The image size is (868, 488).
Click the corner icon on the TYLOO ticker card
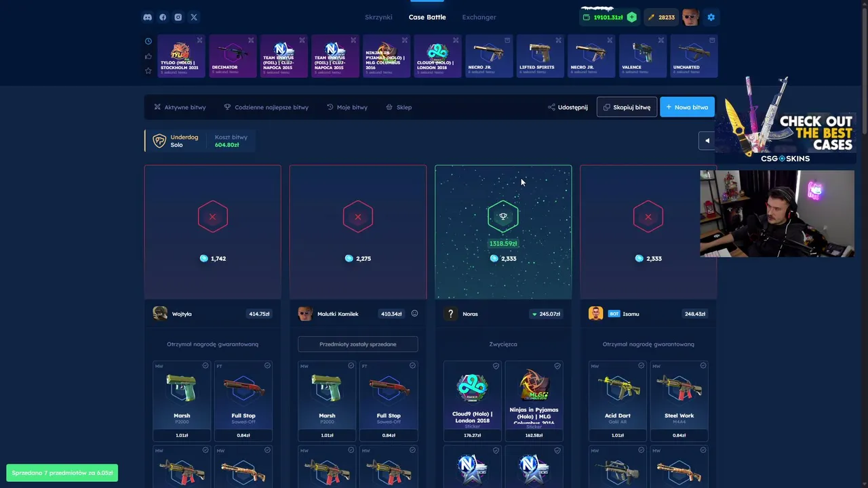(199, 41)
